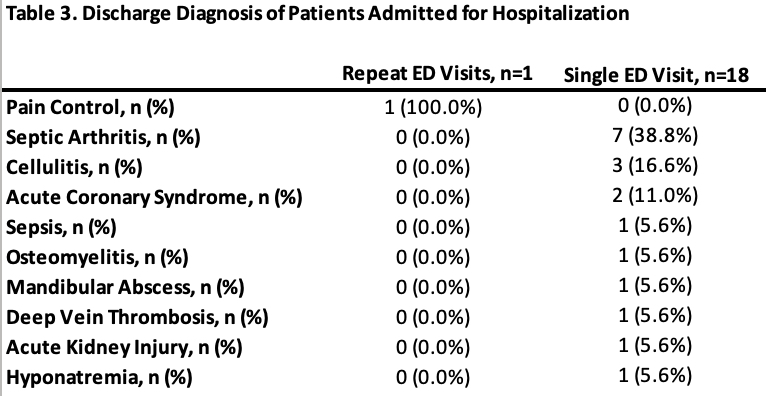Image resolution: width=766 pixels, height=396 pixels.
Task: Click the Cellulitis row label
Action: tap(74, 168)
